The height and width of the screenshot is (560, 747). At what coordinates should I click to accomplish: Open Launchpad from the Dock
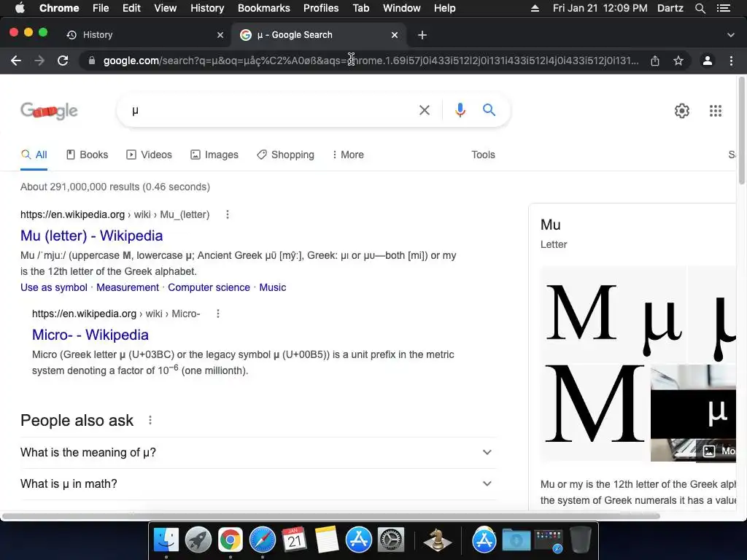[198, 540]
